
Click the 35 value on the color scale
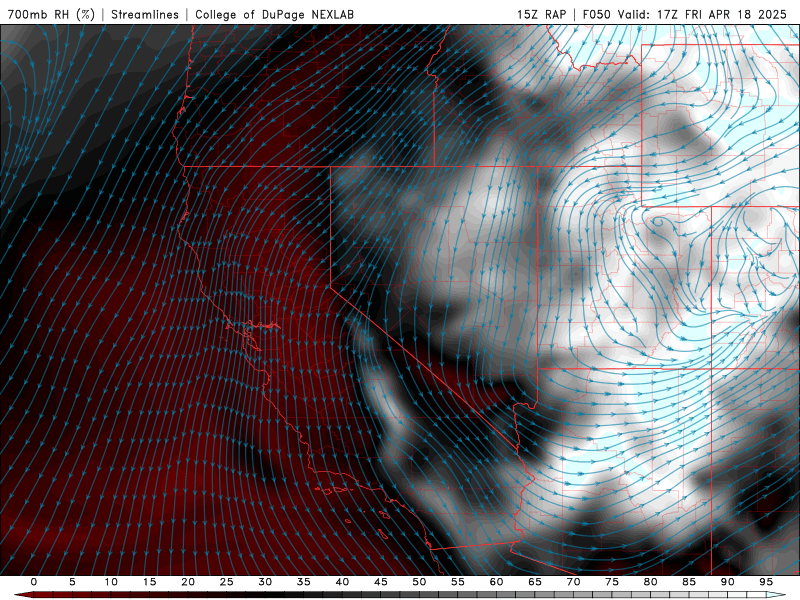(x=304, y=582)
